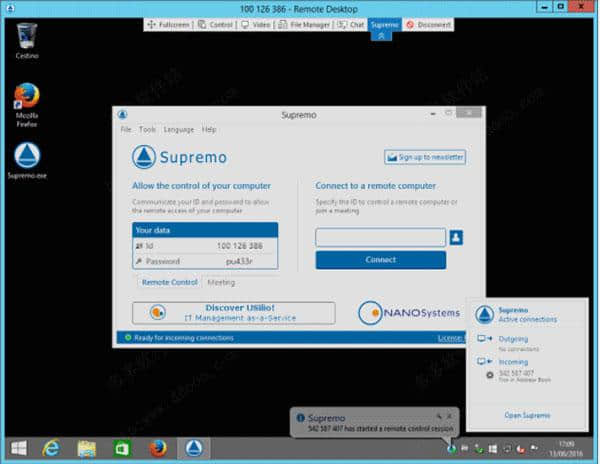
Task: Open the File menu in Supremo
Action: pos(126,130)
